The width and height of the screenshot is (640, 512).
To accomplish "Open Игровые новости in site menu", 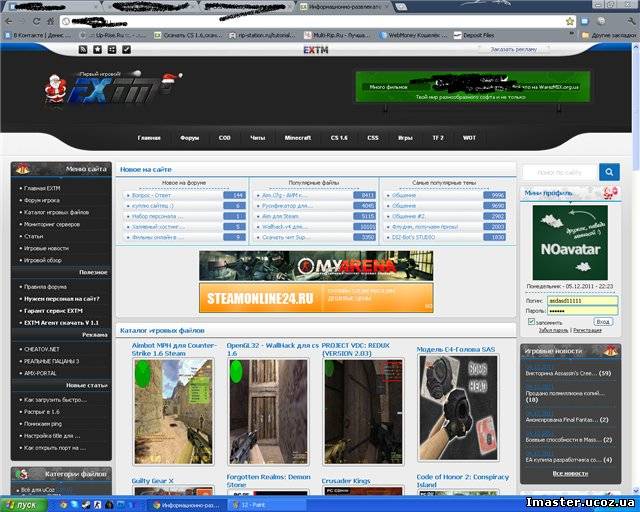I will click(46, 248).
